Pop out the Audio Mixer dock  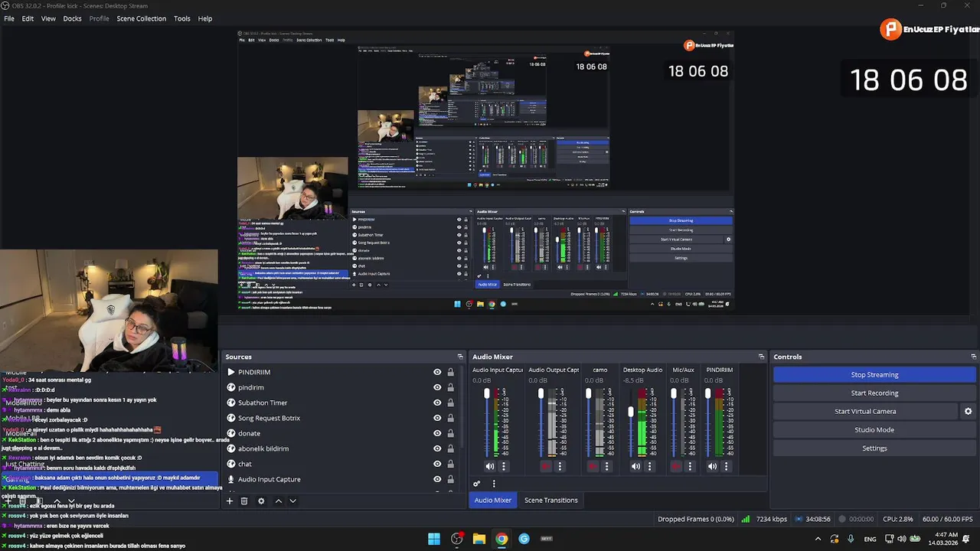click(761, 357)
